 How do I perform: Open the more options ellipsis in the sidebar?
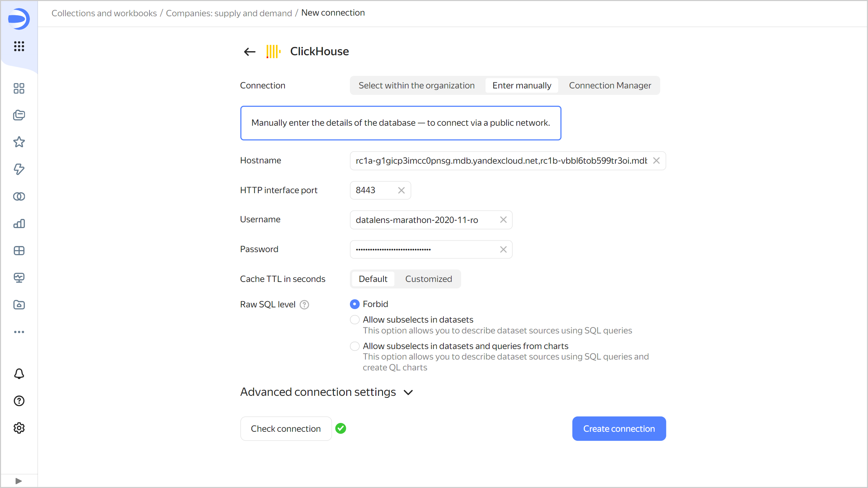coord(19,332)
